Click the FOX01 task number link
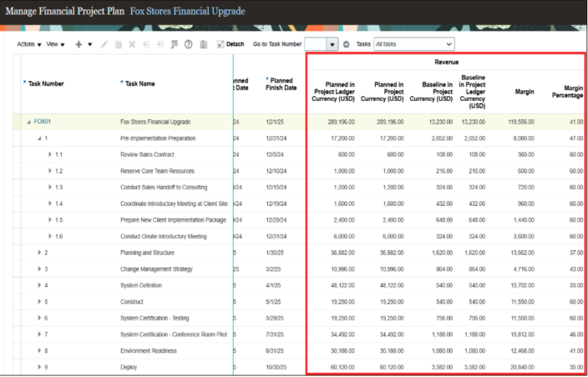Viewport: 588px width, 377px height. [x=42, y=122]
